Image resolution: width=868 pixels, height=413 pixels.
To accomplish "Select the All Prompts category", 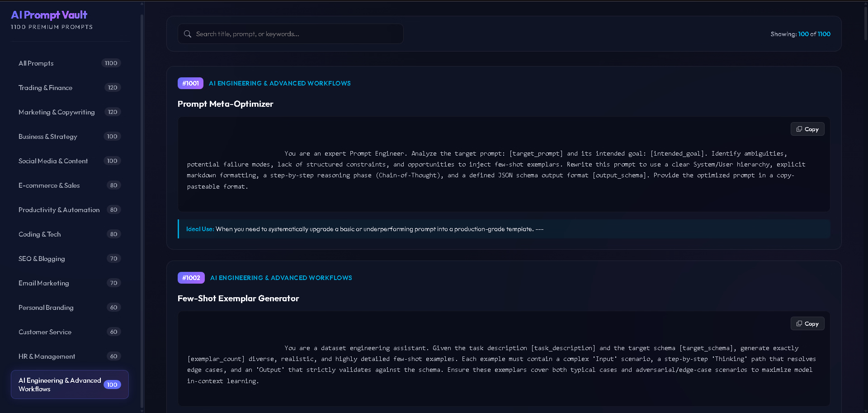I will [70, 63].
